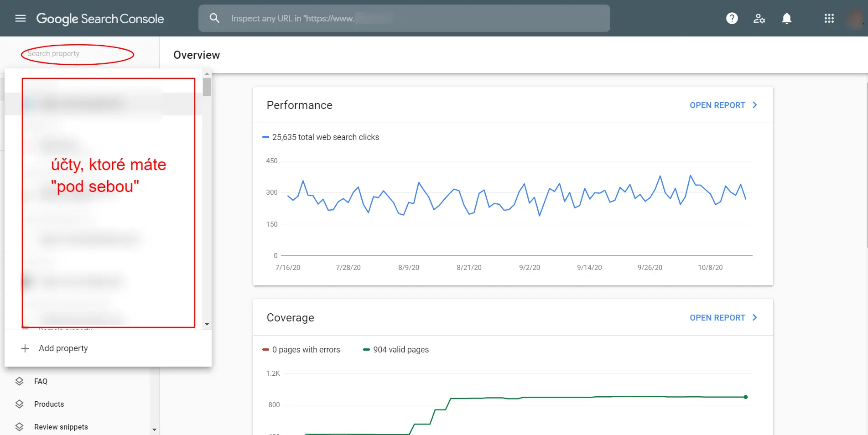
Task: Click the total web search clicks legend
Action: (x=321, y=137)
